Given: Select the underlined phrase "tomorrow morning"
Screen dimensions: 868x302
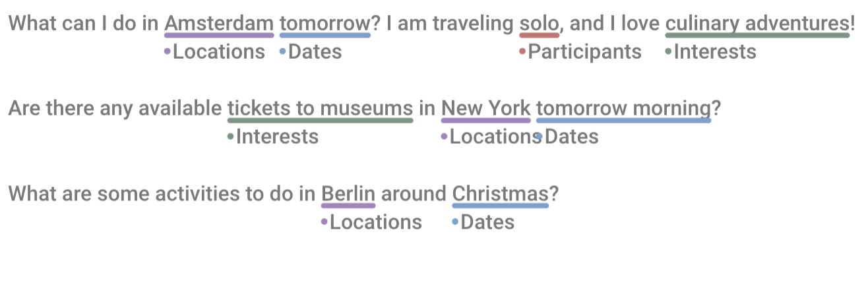Looking at the screenshot, I should click(x=623, y=109).
